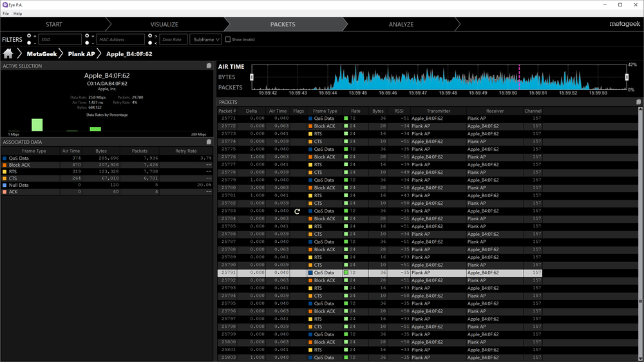Switch to the PACKETS tab
This screenshot has height=362, width=644.
point(283,24)
